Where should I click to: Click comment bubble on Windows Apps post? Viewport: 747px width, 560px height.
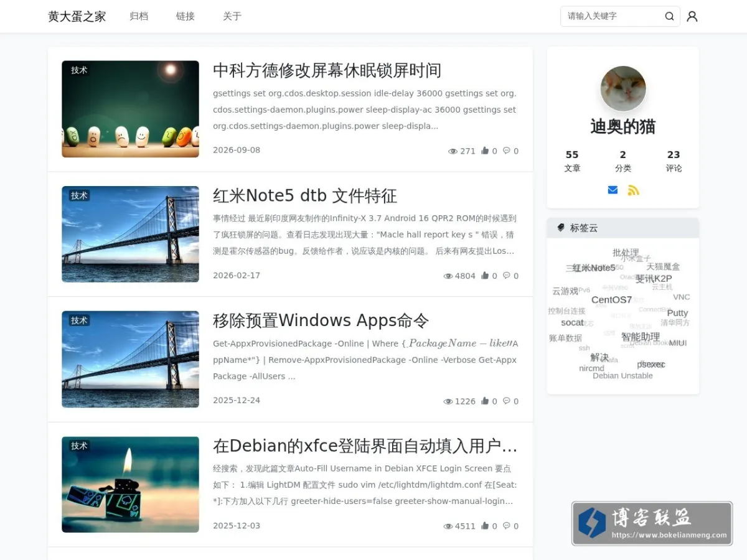click(506, 401)
